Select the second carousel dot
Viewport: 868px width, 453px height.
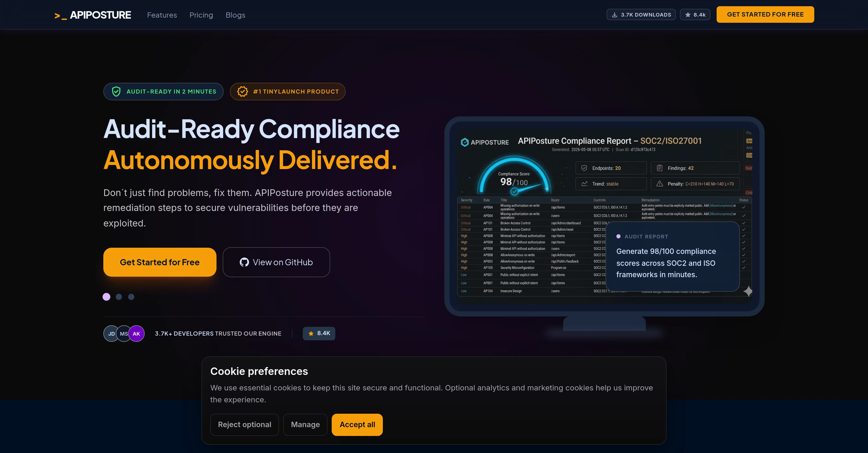pyautogui.click(x=119, y=297)
